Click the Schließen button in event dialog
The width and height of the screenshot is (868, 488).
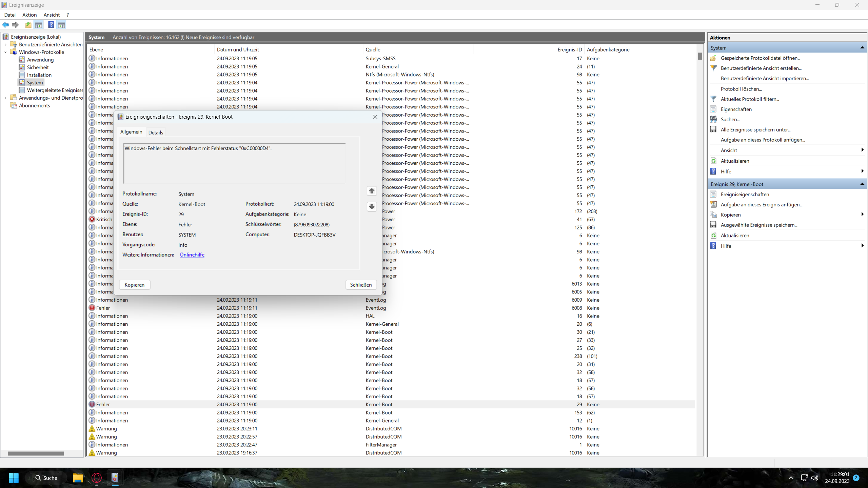361,284
